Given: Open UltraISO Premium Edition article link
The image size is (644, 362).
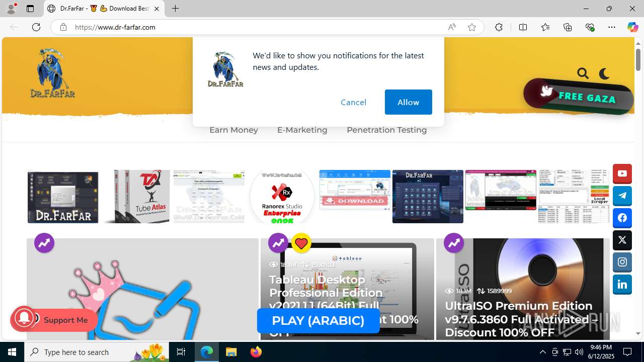Looking at the screenshot, I should pyautogui.click(x=521, y=319).
